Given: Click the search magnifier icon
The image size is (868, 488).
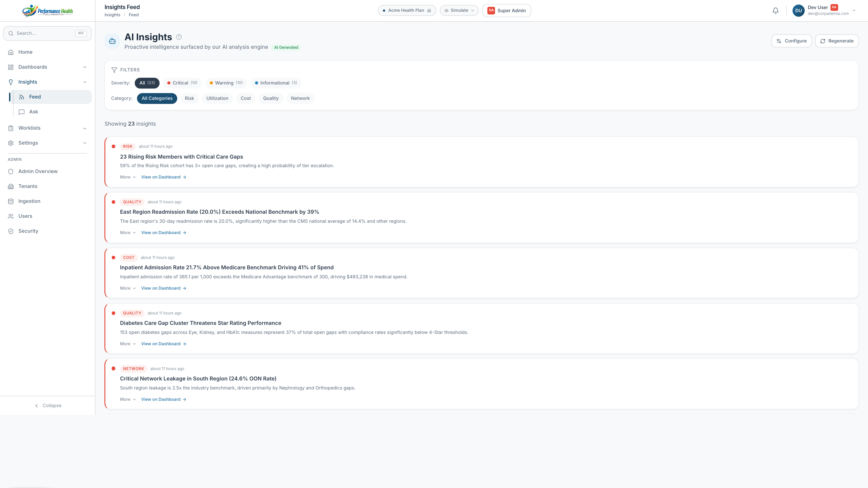Looking at the screenshot, I should (11, 33).
